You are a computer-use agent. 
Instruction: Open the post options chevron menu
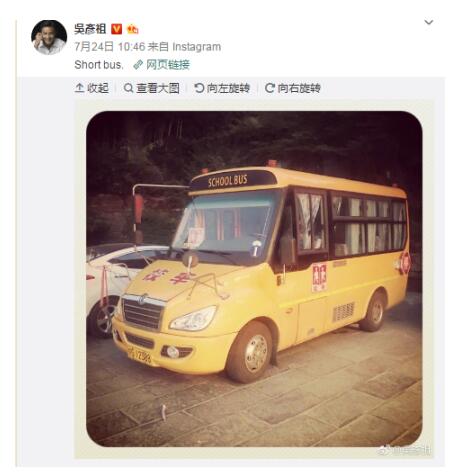tap(428, 22)
